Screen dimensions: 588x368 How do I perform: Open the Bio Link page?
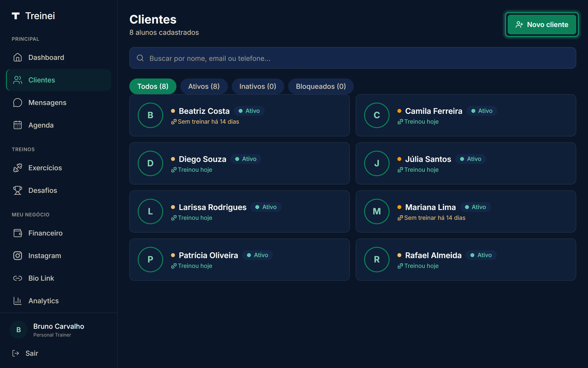(59, 278)
